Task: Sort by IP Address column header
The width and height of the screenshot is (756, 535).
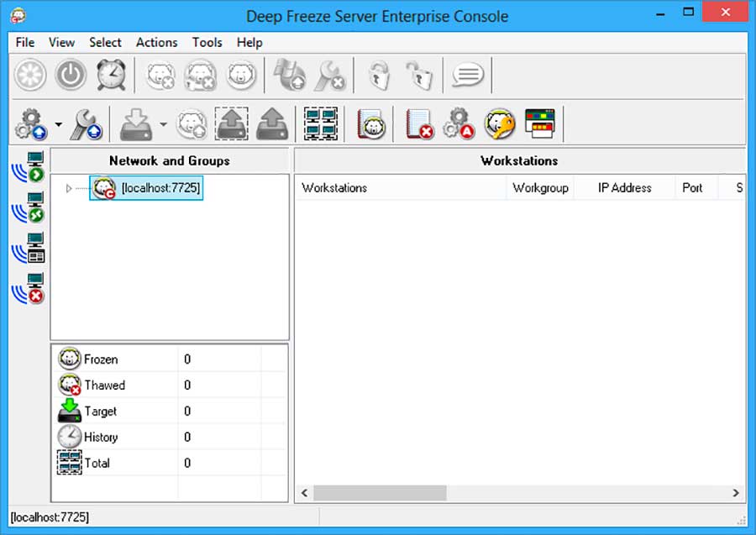Action: click(x=624, y=188)
